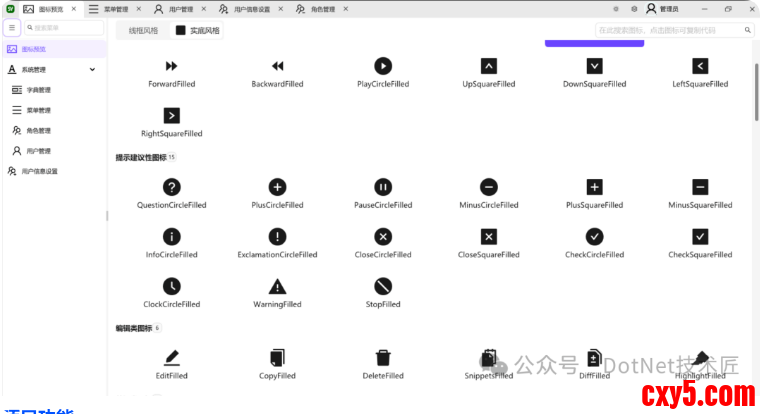
Task: Click the vertical scrollbar of icon list
Action: pyautogui.click(x=756, y=92)
